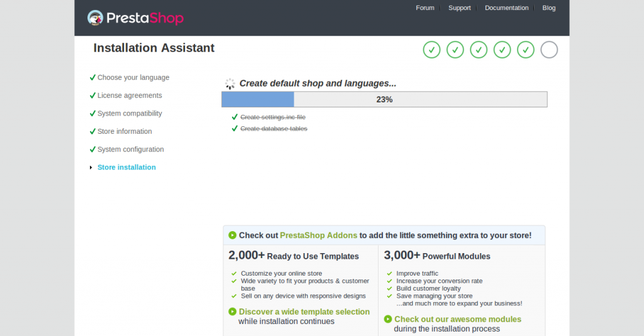Image resolution: width=644 pixels, height=336 pixels.
Task: Click checkmark next to System compatibility
Action: coord(92,113)
